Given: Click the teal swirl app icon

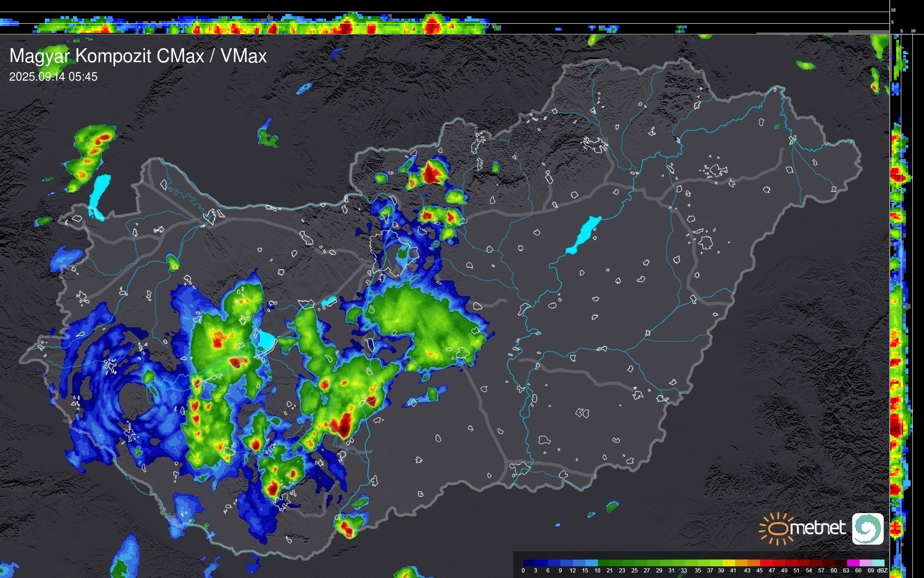Looking at the screenshot, I should pyautogui.click(x=867, y=529).
